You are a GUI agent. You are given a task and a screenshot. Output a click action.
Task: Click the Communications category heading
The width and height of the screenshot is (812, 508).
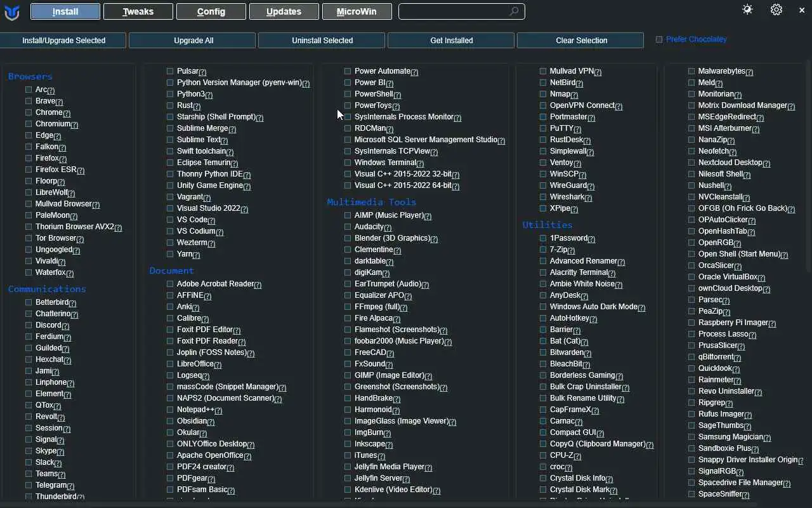pyautogui.click(x=47, y=289)
